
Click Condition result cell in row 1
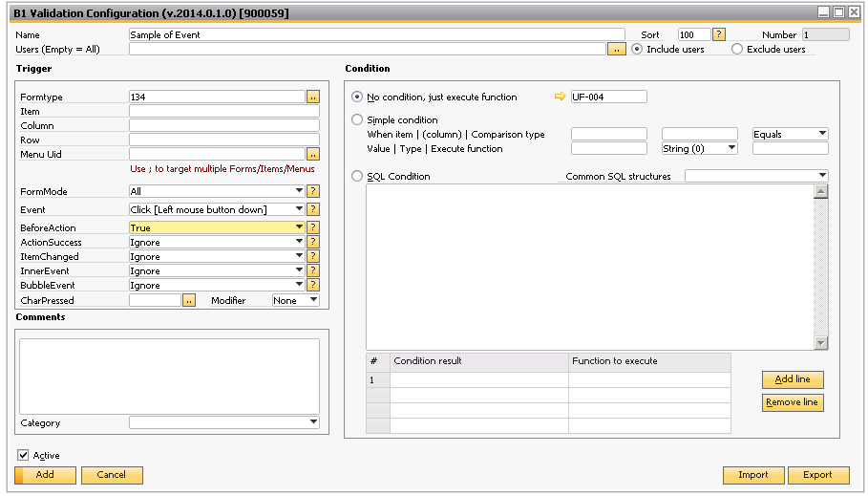(x=479, y=379)
